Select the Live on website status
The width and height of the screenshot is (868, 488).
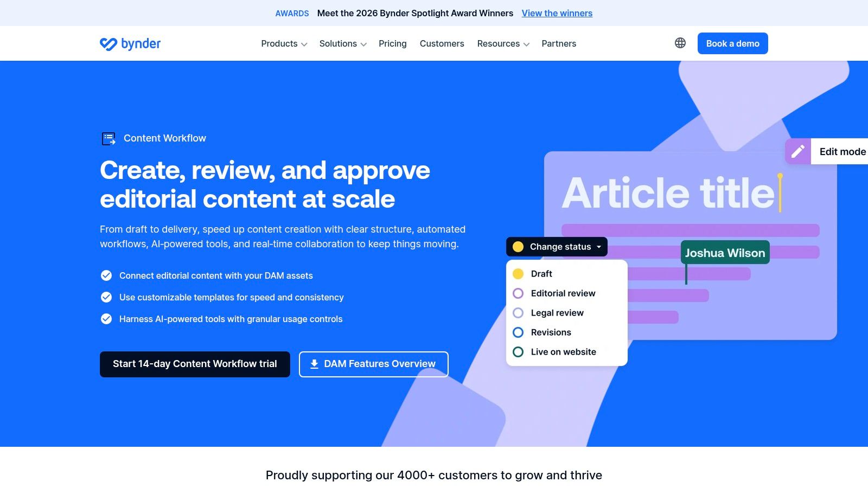567,352
